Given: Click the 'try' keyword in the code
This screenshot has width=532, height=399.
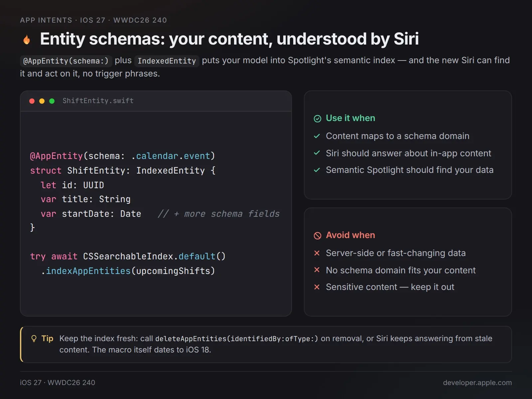Looking at the screenshot, I should pos(38,256).
